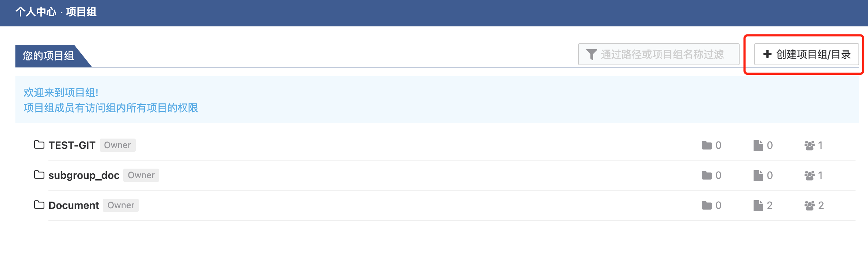Select the 您的项目组 tab
Image resolution: width=868 pixels, height=272 pixels.
[x=48, y=56]
